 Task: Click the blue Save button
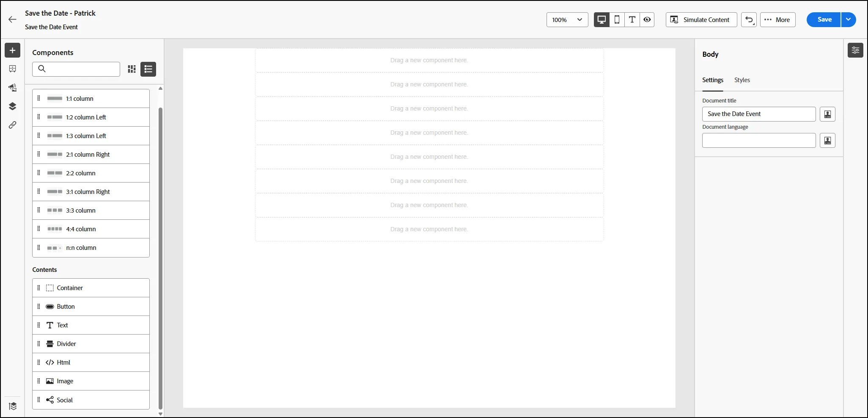[824, 19]
